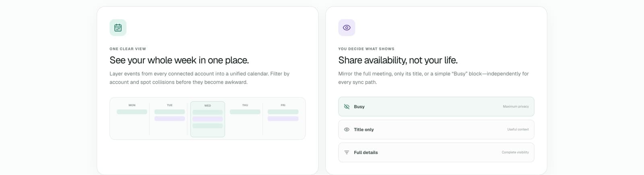Image resolution: width=644 pixels, height=175 pixels.
Task: Click the filter-lines icon beside Full details
Action: [347, 152]
